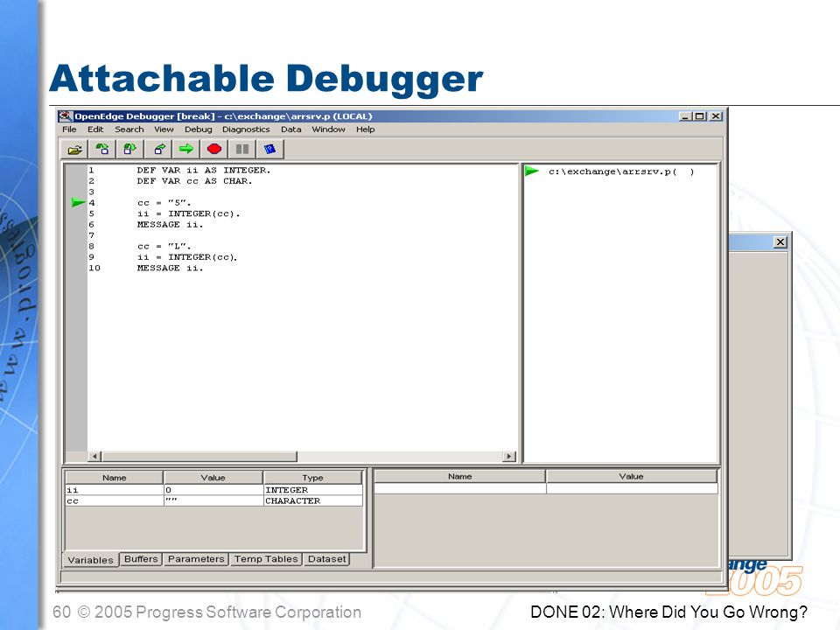Open the File menu
The height and width of the screenshot is (630, 840).
[69, 129]
